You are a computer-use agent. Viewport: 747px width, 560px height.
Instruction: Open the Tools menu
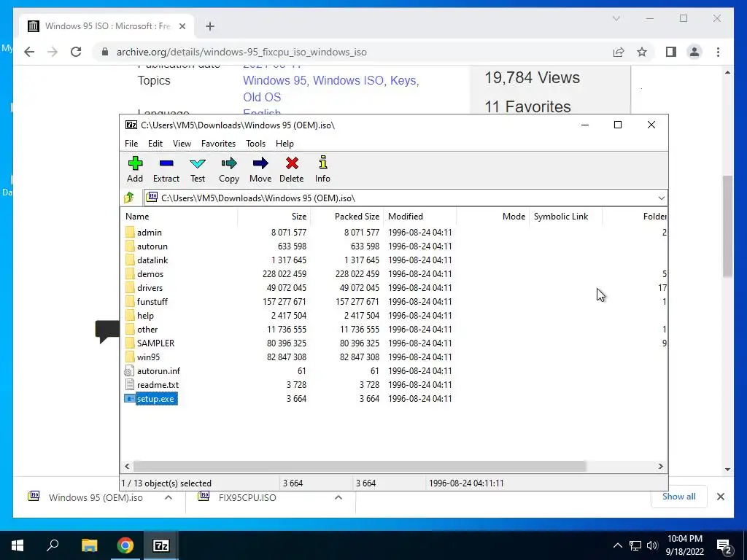click(x=256, y=144)
